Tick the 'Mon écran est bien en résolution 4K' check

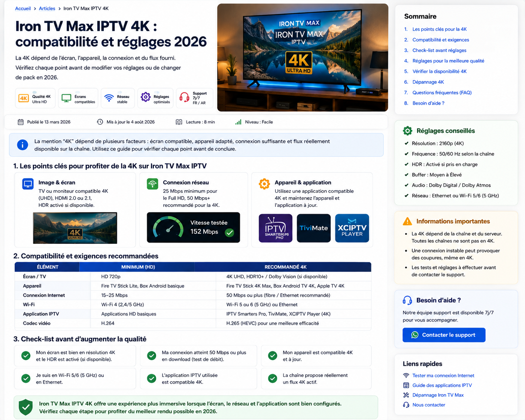coord(26,356)
